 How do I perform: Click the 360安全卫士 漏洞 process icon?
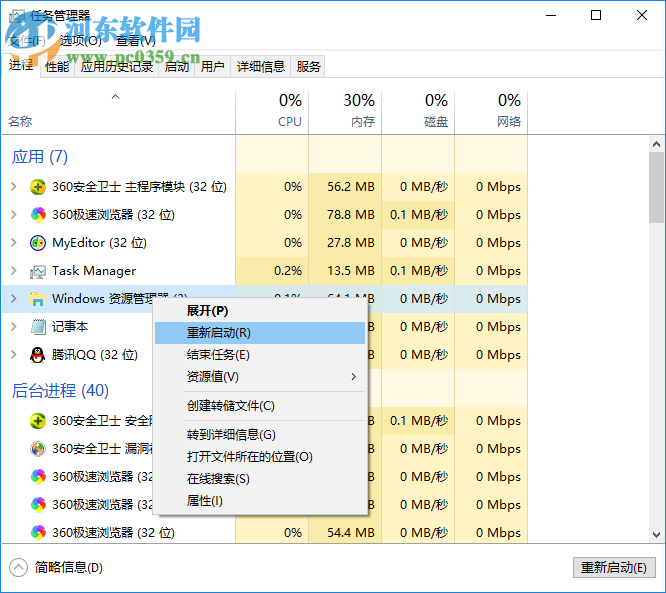[38, 449]
